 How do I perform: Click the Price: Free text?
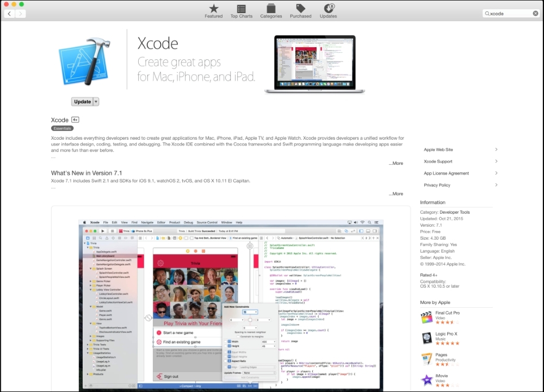pyautogui.click(x=430, y=232)
